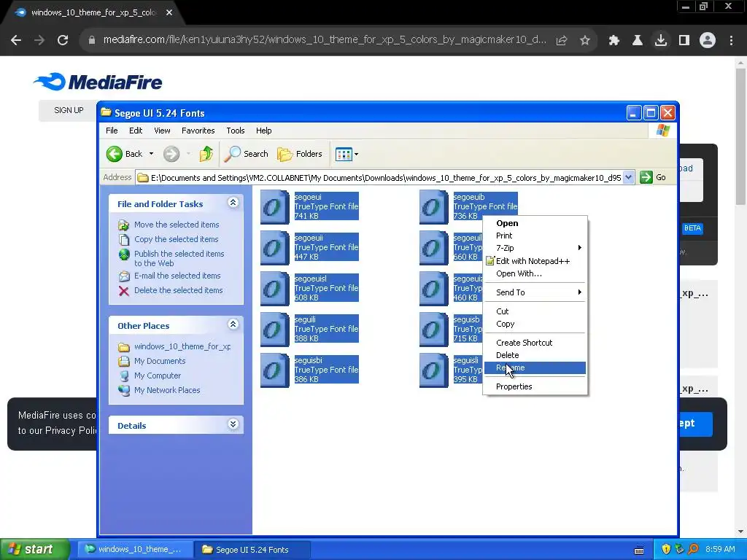
Task: Choose Edit with Notepad++
Action: coord(535,261)
